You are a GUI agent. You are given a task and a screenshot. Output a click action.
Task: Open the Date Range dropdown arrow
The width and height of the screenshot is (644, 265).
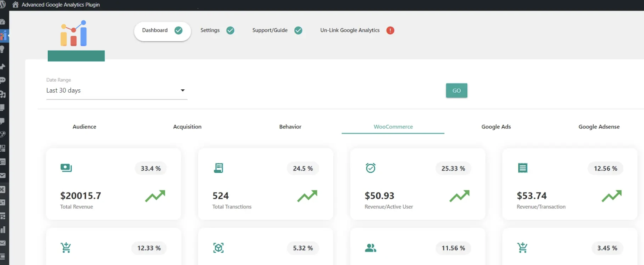coord(183,91)
